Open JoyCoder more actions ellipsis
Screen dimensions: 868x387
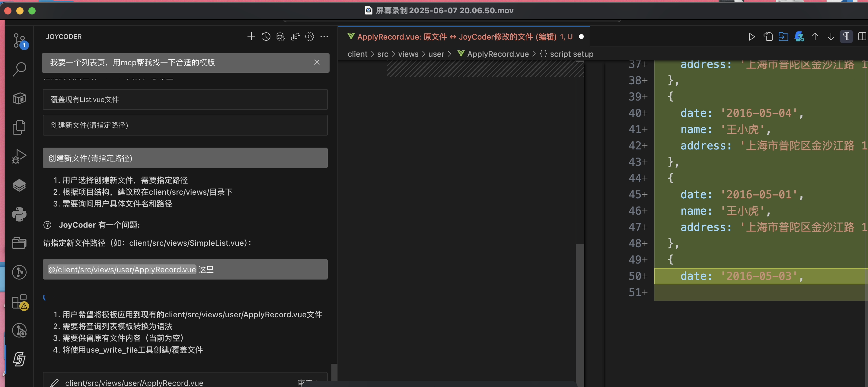pyautogui.click(x=324, y=37)
